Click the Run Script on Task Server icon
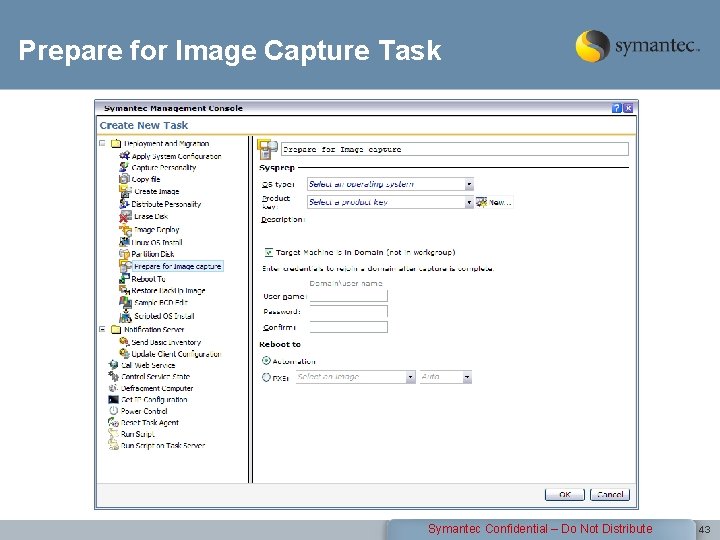This screenshot has width=720, height=540. click(113, 445)
